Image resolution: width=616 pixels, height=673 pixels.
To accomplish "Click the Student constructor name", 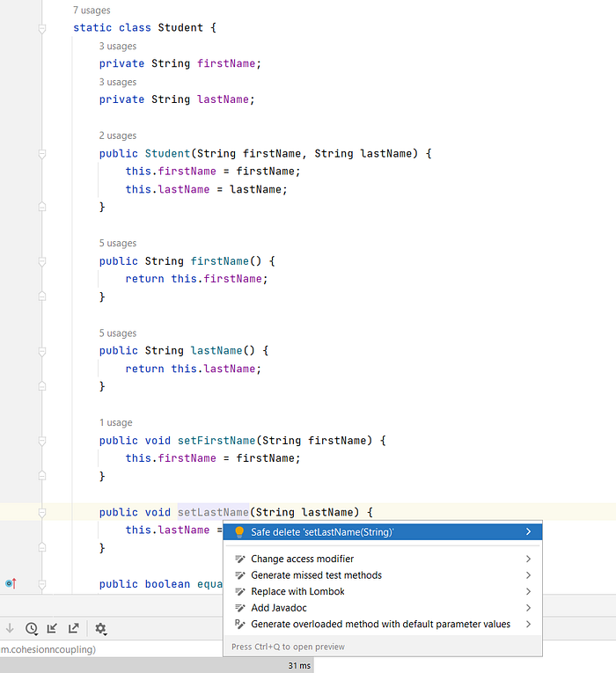I will [167, 154].
